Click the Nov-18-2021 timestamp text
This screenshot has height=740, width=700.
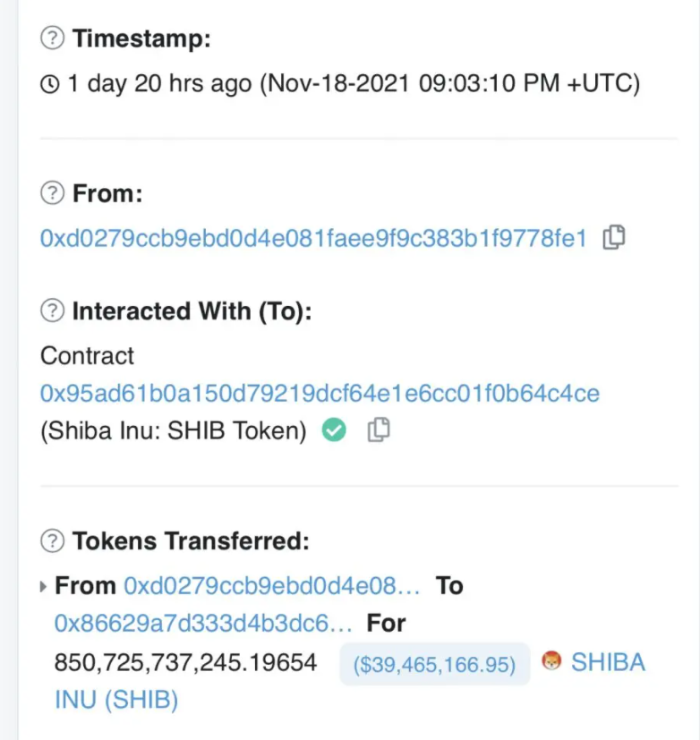pyautogui.click(x=450, y=84)
